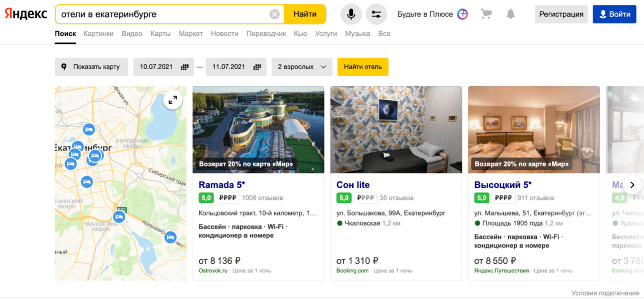The width and height of the screenshot is (644, 299).
Task: Open the check-out date calendar 11.07.2021
Action: (x=236, y=67)
